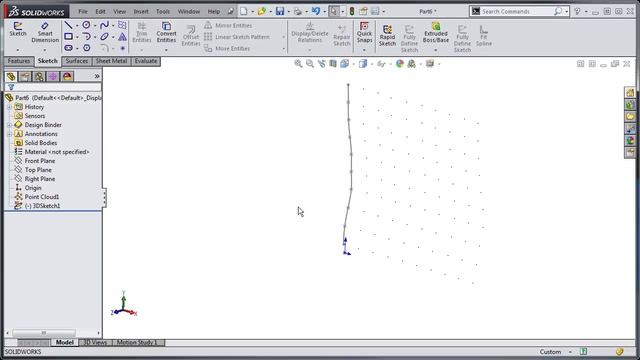640x360 pixels.
Task: Select the Line sketch tool
Action: pyautogui.click(x=68, y=25)
